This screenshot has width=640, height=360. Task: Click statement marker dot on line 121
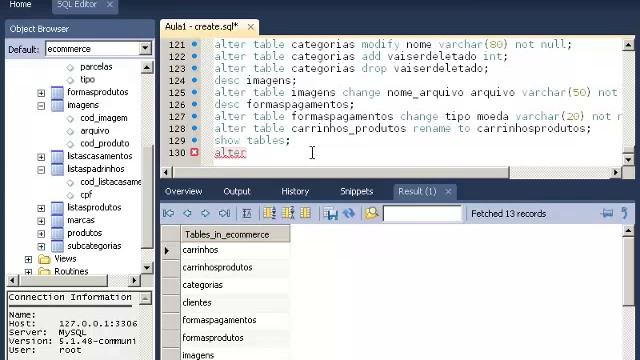click(x=195, y=44)
